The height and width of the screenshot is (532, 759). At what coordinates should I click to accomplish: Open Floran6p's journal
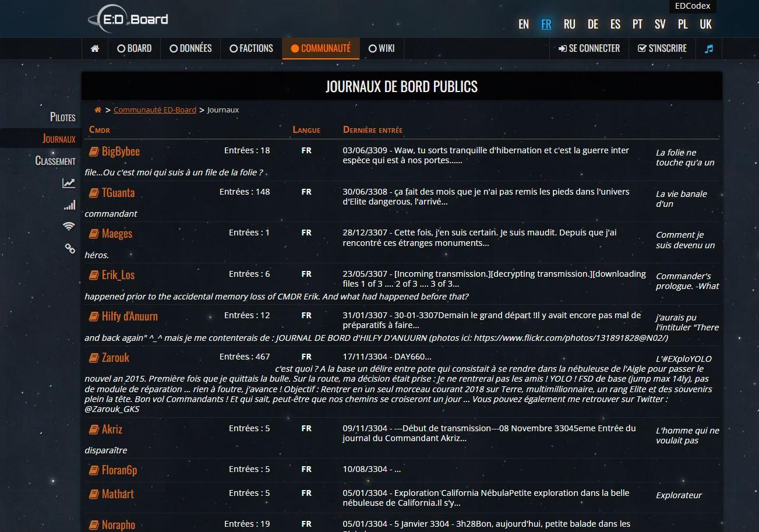pyautogui.click(x=119, y=470)
